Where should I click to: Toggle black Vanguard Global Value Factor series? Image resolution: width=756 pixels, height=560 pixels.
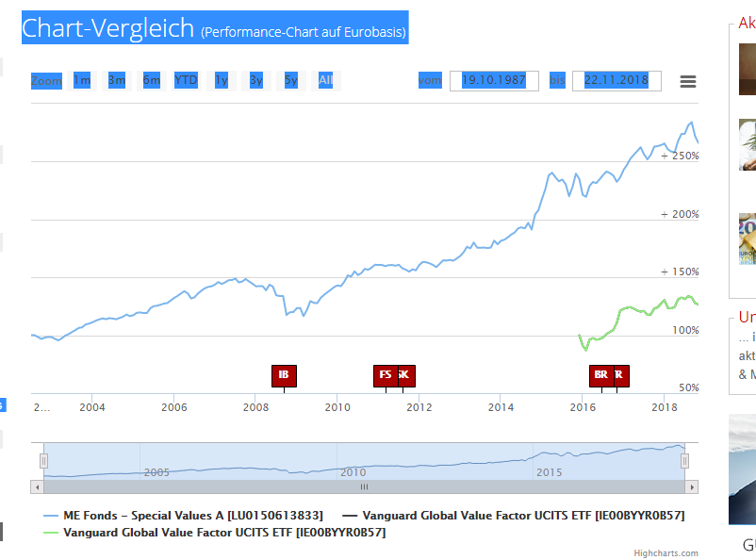(514, 516)
